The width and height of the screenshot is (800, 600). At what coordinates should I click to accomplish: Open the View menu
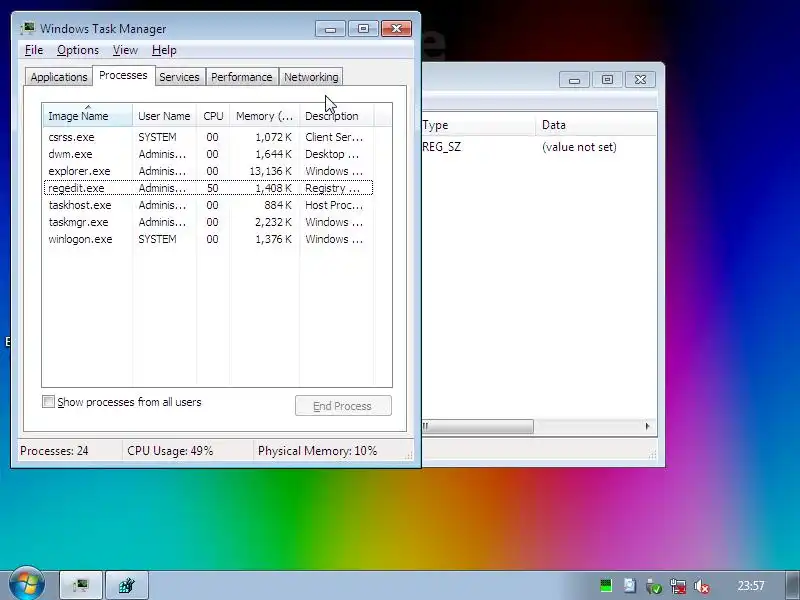tap(125, 50)
